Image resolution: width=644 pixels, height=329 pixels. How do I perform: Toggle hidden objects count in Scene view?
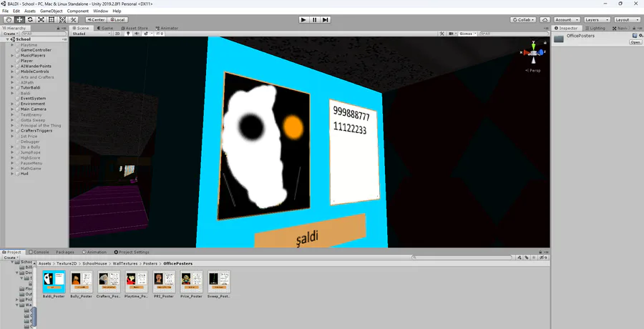click(160, 34)
